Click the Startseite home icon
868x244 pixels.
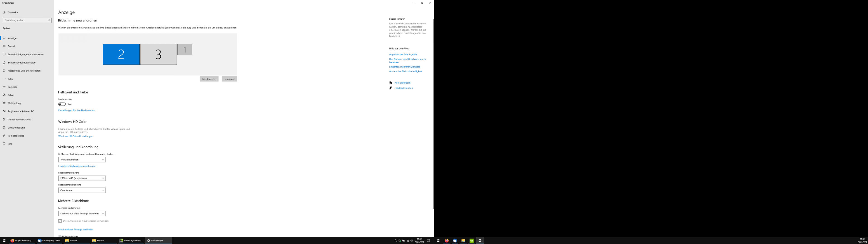[4, 12]
